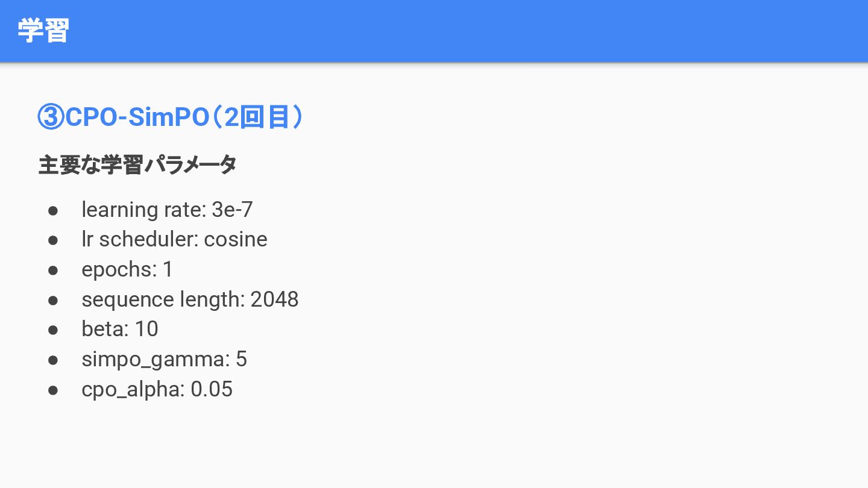Screen dimensions: 868x488
Task: Click the circled number ③ symbol
Action: click(x=51, y=117)
